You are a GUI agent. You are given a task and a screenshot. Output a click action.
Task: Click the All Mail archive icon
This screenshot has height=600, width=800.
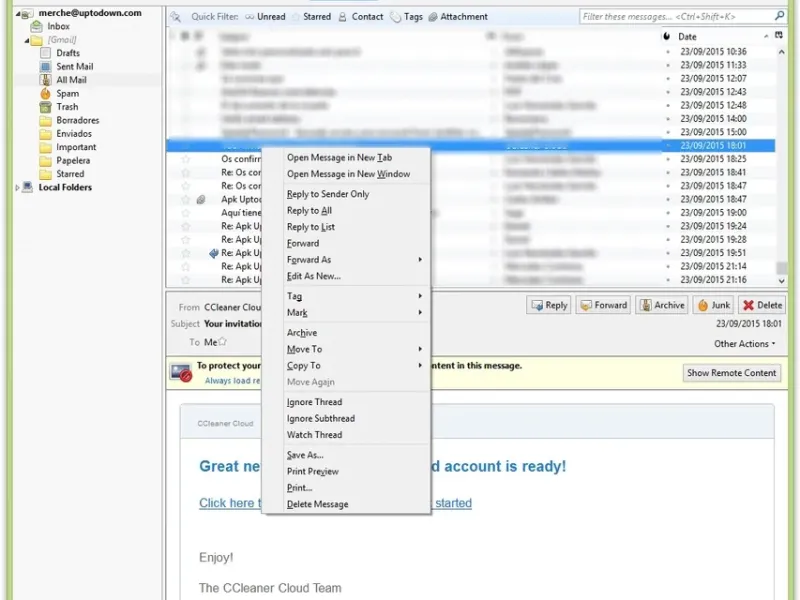click(x=45, y=80)
